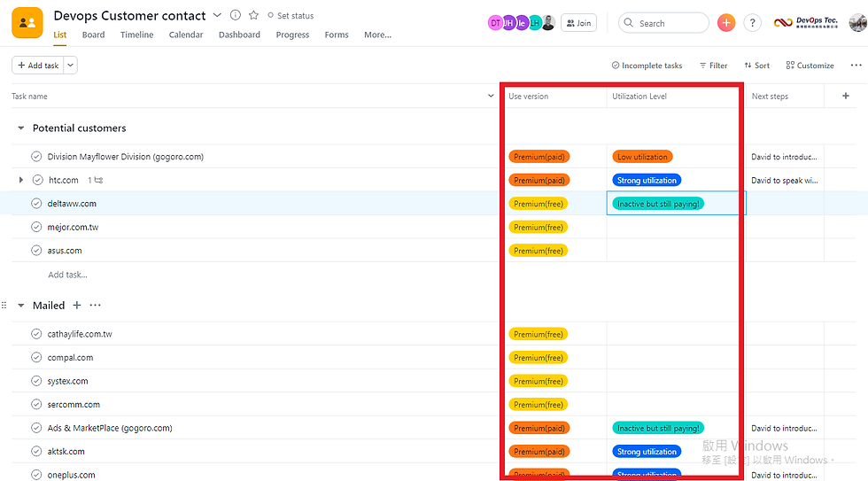The height and width of the screenshot is (481, 868).
Task: Collapse the Mailed section
Action: [21, 305]
